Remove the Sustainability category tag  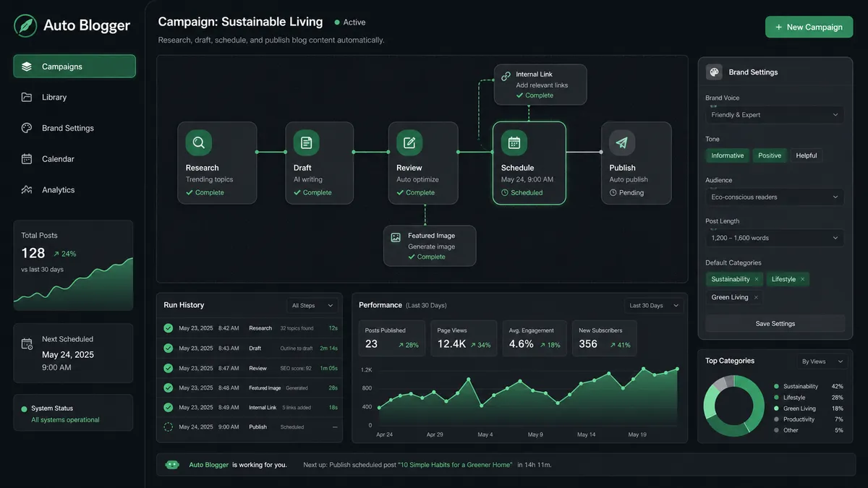(757, 279)
